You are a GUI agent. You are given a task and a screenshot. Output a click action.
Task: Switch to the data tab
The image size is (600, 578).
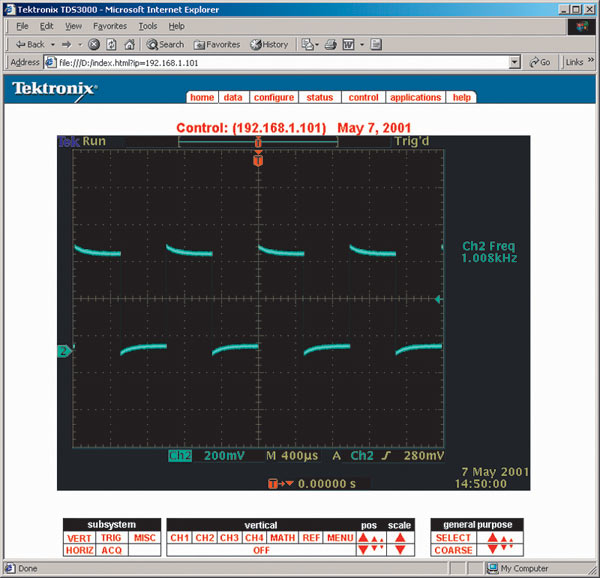(x=233, y=98)
